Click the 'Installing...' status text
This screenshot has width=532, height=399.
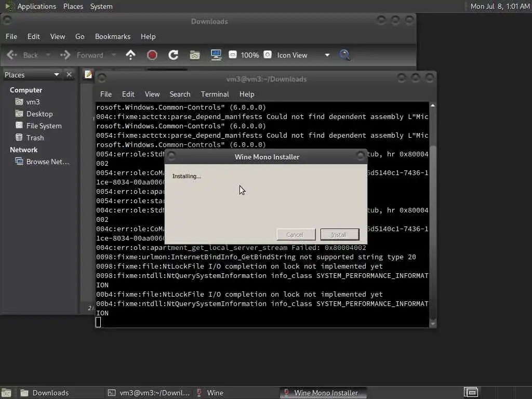click(187, 176)
